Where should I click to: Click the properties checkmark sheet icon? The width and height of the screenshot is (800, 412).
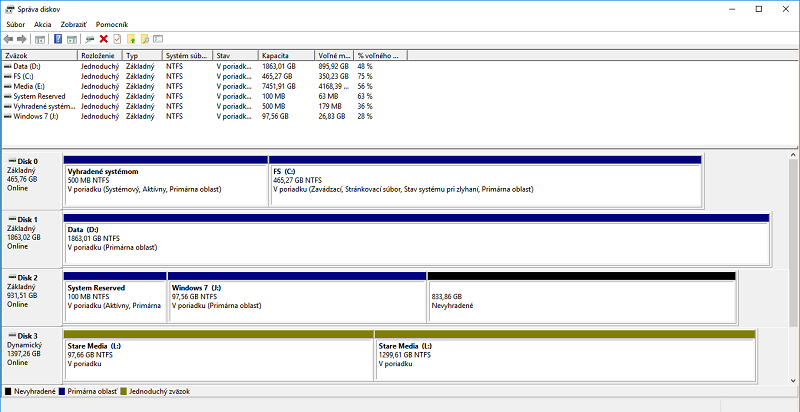[117, 39]
